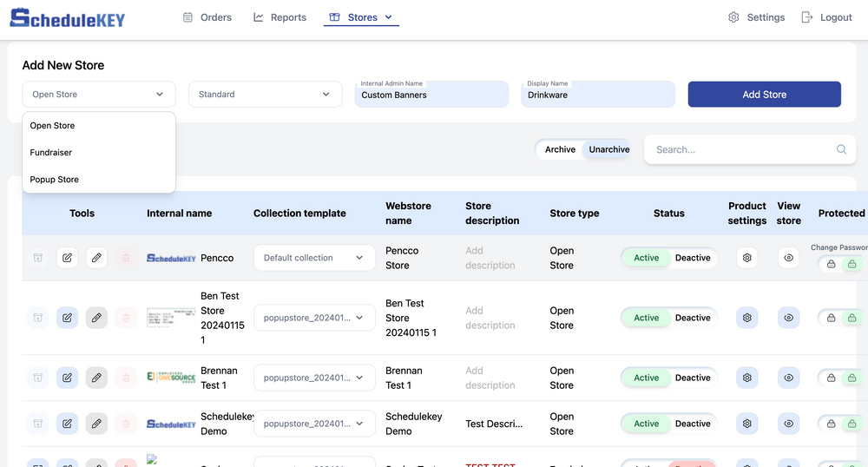Go to the Reports tab
Viewport: 868px width, 467px height.
click(x=279, y=17)
